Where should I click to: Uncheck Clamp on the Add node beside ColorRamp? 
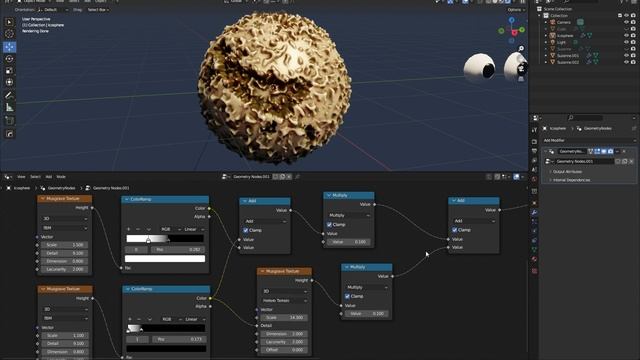[x=246, y=230]
